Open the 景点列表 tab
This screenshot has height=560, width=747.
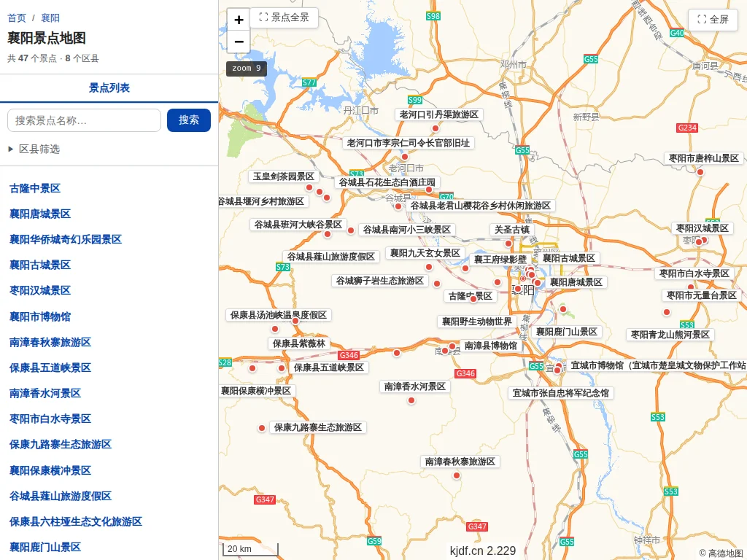coord(109,87)
